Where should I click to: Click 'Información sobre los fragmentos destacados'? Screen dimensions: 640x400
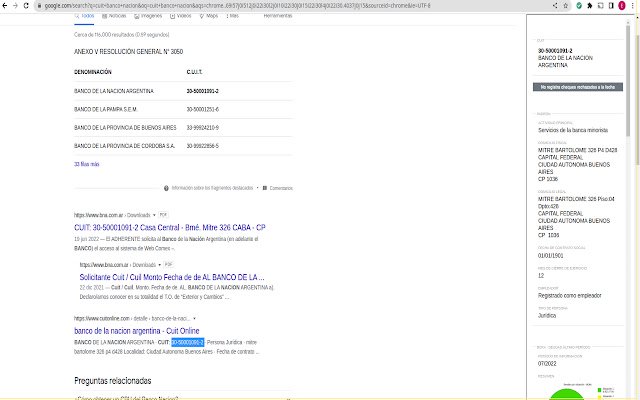coord(212,188)
